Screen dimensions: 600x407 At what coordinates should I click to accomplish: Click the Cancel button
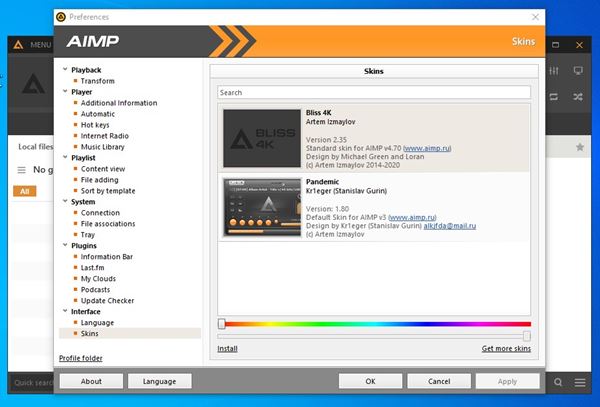pyautogui.click(x=439, y=381)
